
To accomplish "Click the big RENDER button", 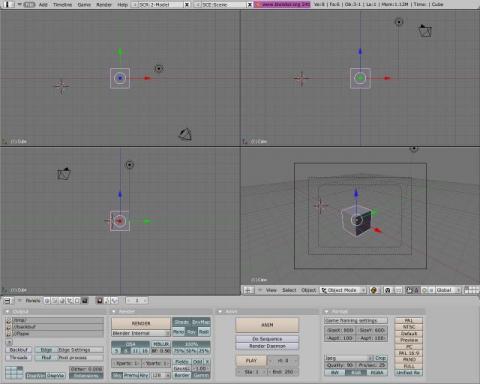I will (x=141, y=323).
